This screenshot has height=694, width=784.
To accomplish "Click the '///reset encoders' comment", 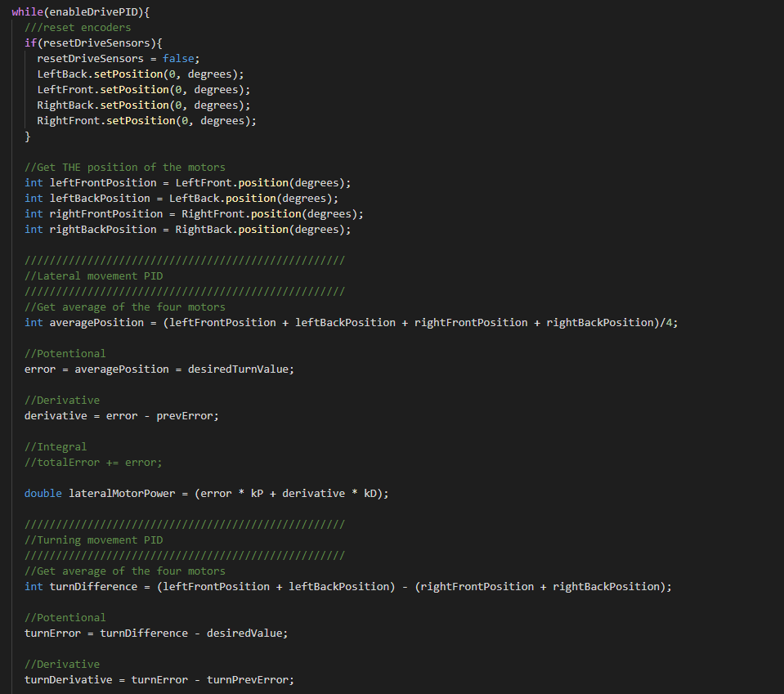I will coord(78,28).
